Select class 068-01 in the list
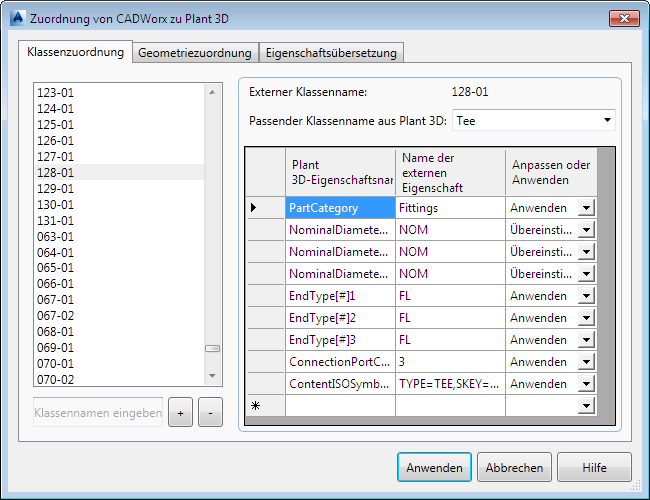Viewport: 650px width, 500px height. 119,332
